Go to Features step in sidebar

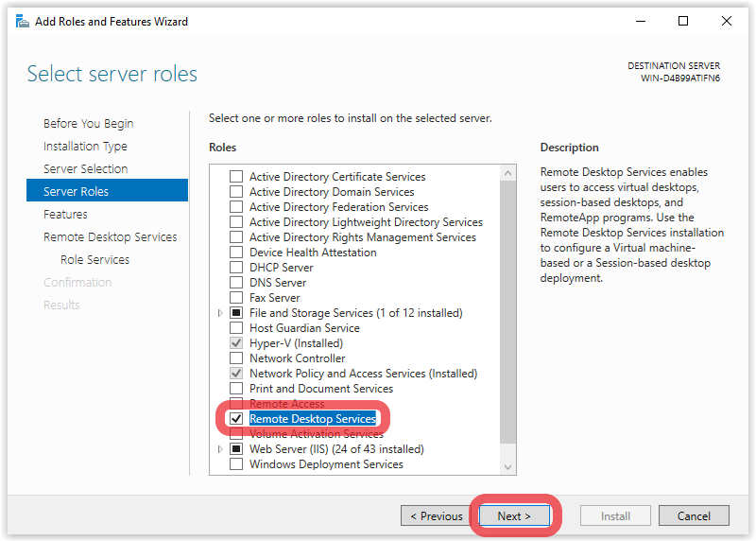(65, 215)
